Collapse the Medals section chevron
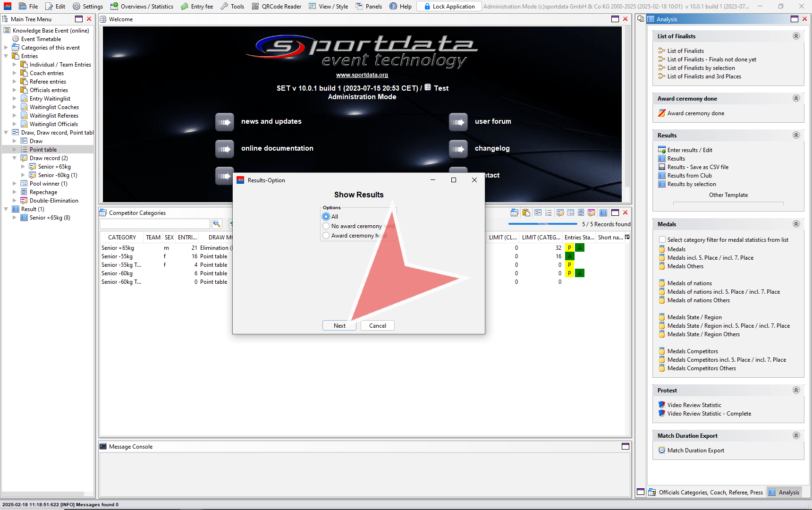This screenshot has height=510, width=812. 796,224
